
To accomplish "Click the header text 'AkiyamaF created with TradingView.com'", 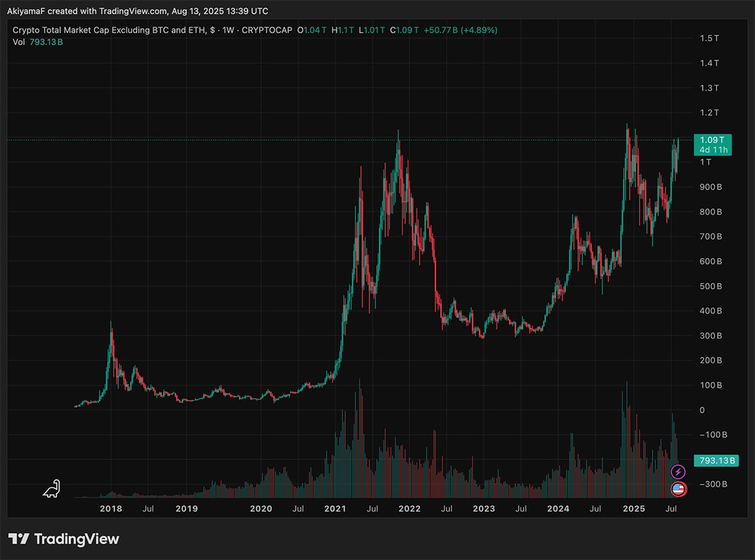I will pos(88,12).
